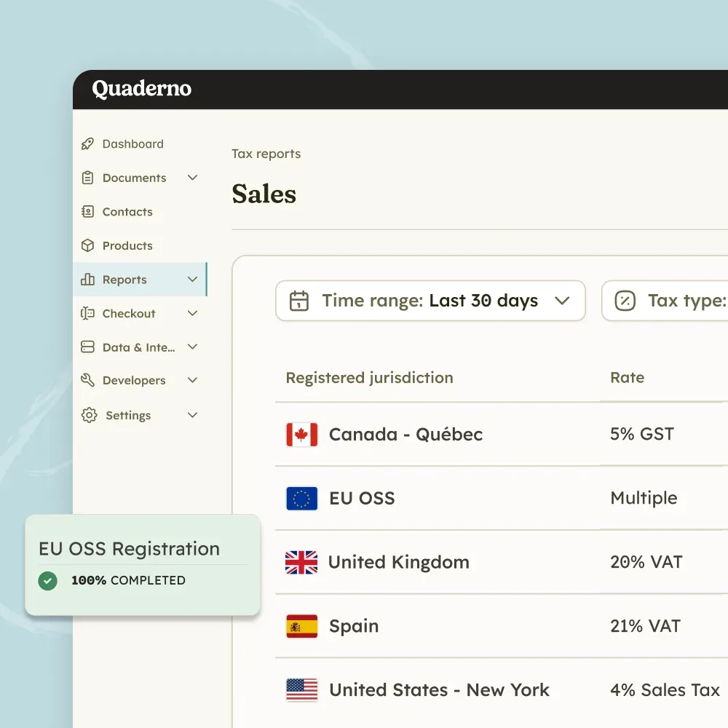Click the Quaderno logo
Screen dimensions: 728x728
pyautogui.click(x=142, y=89)
